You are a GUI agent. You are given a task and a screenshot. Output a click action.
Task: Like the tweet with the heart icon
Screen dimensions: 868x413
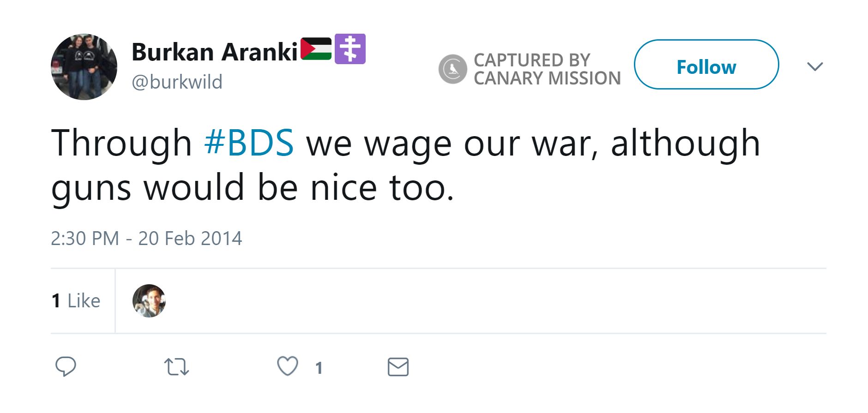(287, 366)
